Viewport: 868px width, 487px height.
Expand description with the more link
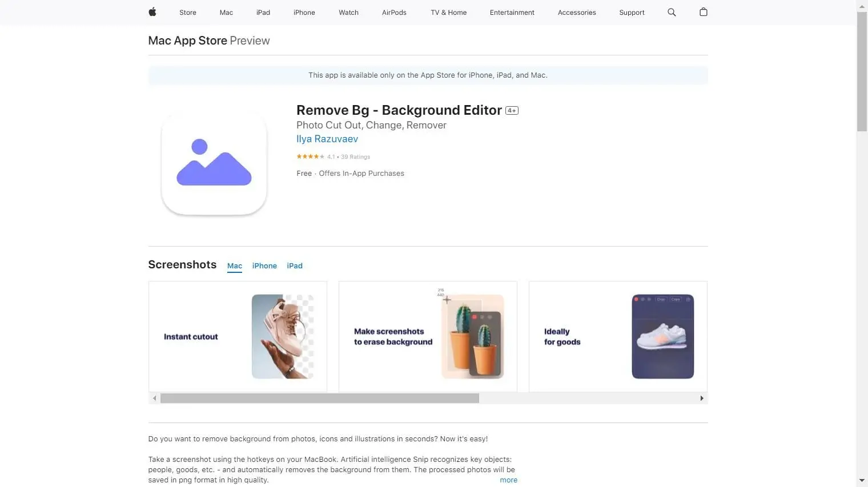tap(508, 480)
